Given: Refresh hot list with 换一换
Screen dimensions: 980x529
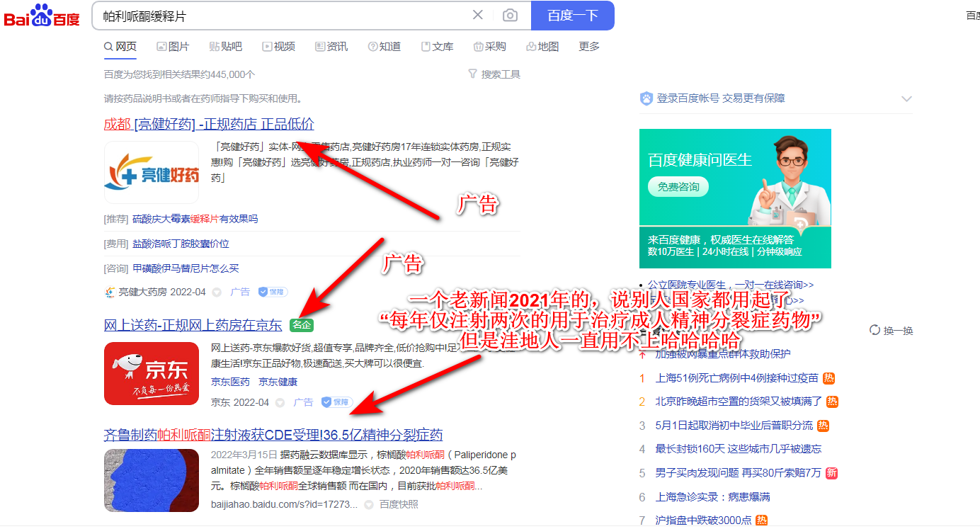Looking at the screenshot, I should [891, 331].
